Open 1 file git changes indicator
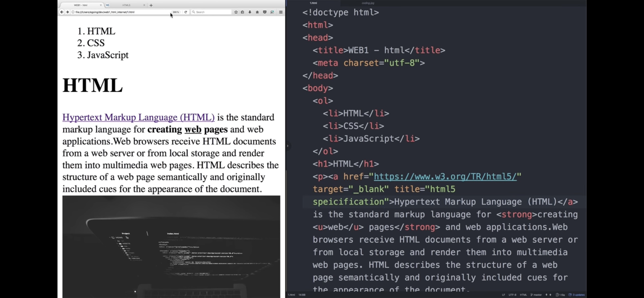This screenshot has width=644, height=298. coord(560,295)
